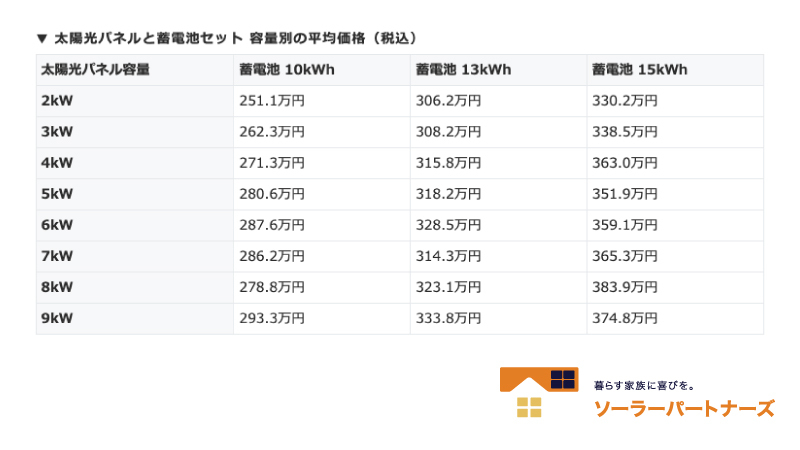Click the ソーラーパートナーズ brand name text
Viewport: 800px width, 450px height.
pyautogui.click(x=684, y=408)
